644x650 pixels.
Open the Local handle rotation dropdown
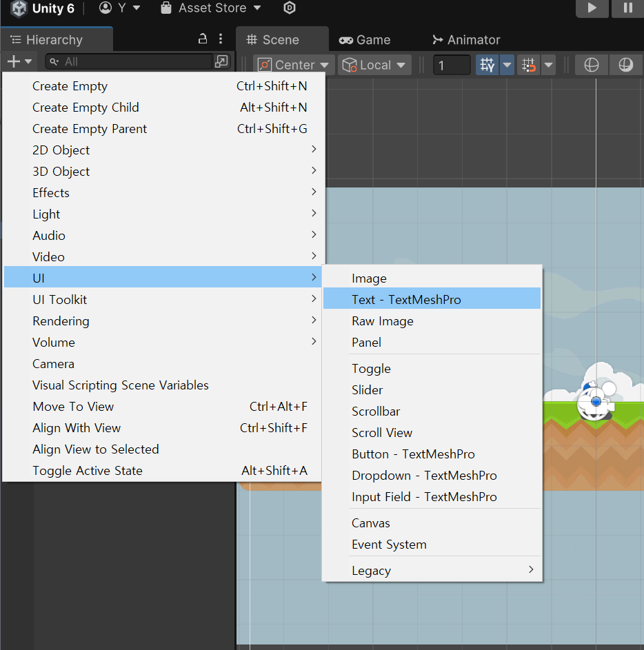(x=374, y=65)
